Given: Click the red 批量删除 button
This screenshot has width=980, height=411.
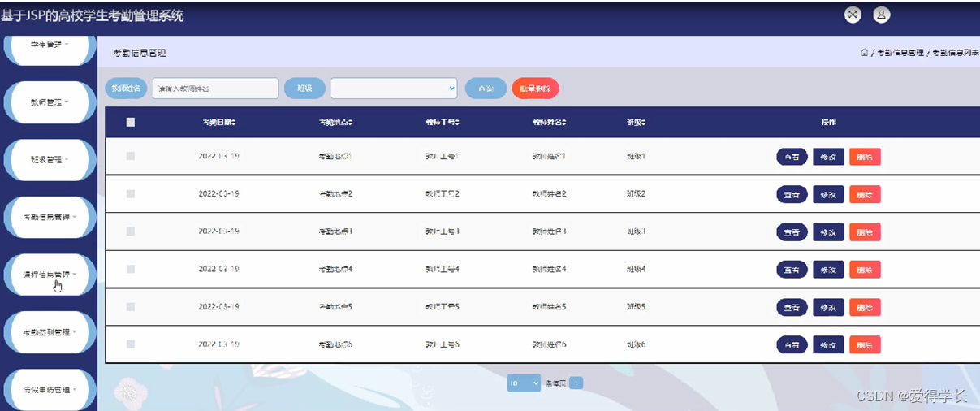Looking at the screenshot, I should coord(535,88).
